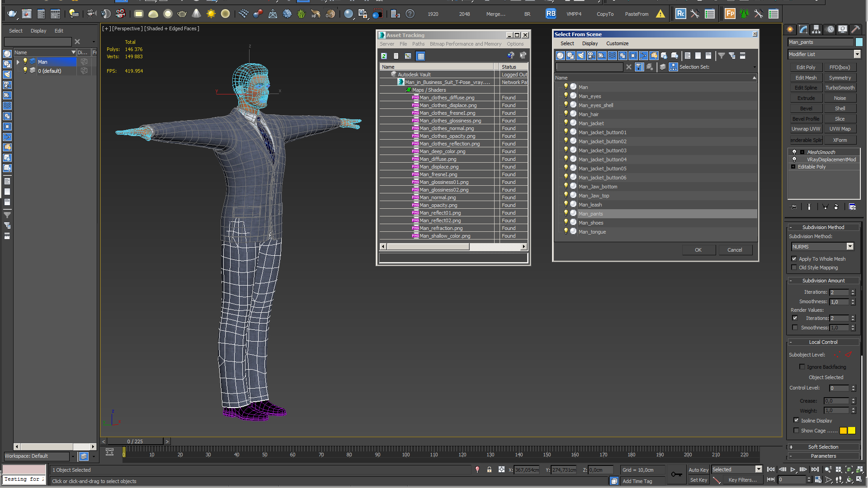Click the grass plant icon in toolbar
868x488 pixels.
tap(301, 14)
